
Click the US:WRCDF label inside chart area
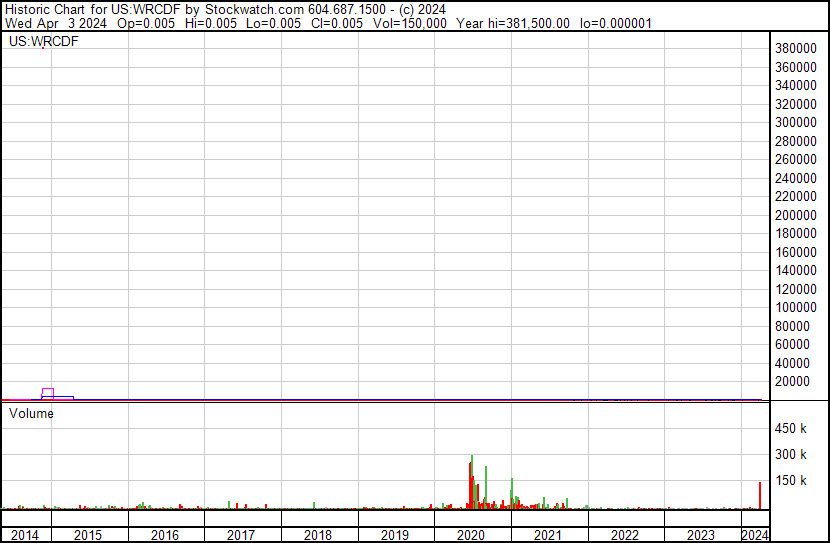43,41
